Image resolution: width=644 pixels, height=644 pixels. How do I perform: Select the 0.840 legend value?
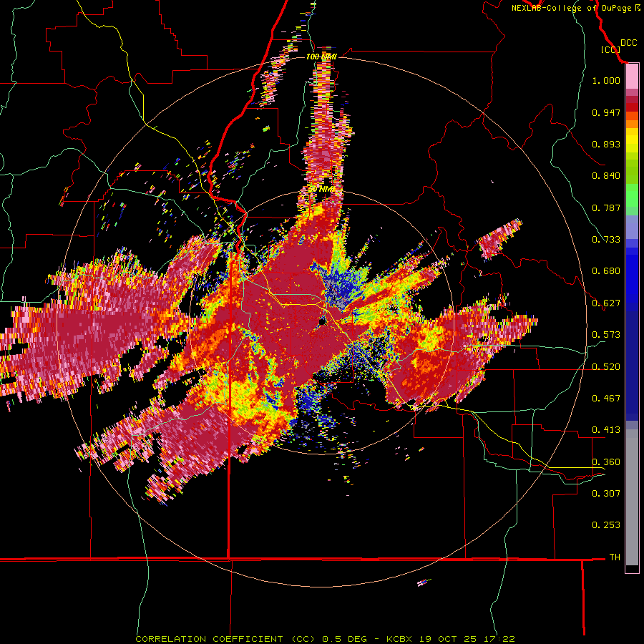coord(606,176)
